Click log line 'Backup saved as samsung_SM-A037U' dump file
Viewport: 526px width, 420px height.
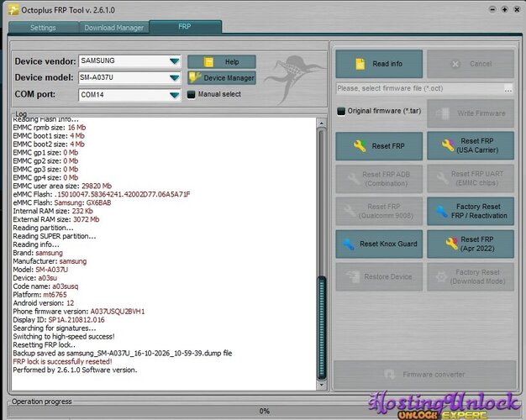pyautogui.click(x=123, y=354)
